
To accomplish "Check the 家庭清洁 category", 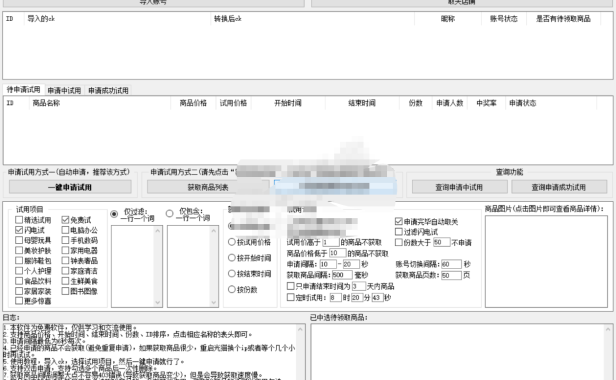I will click(65, 271).
